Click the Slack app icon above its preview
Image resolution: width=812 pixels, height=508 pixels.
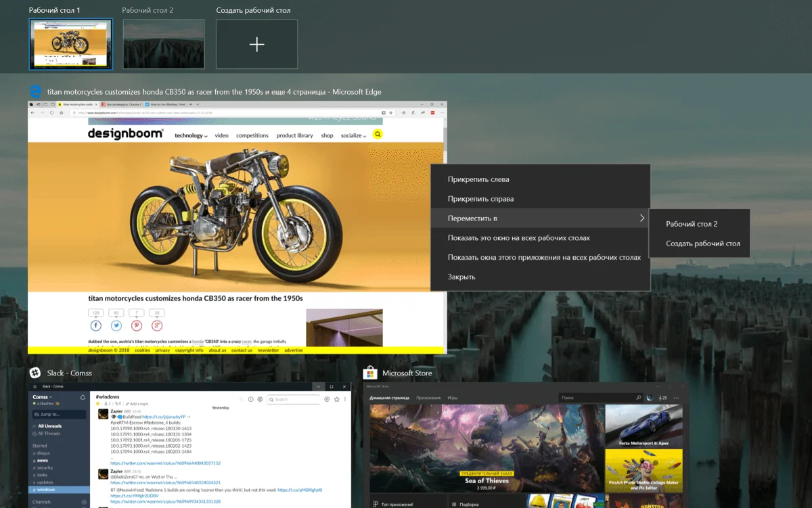click(x=35, y=373)
